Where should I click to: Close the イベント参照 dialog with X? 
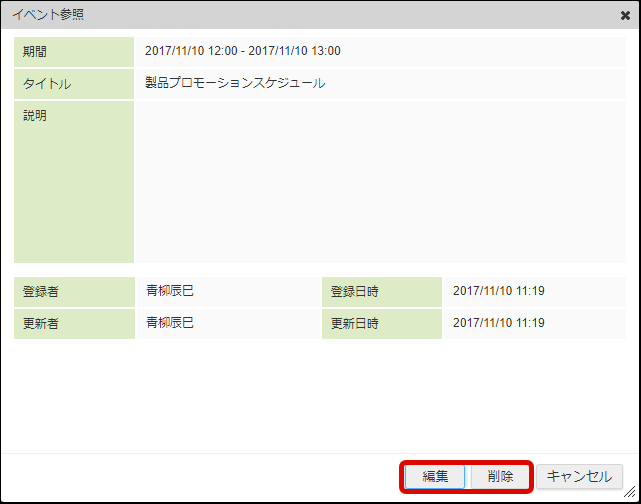click(625, 16)
